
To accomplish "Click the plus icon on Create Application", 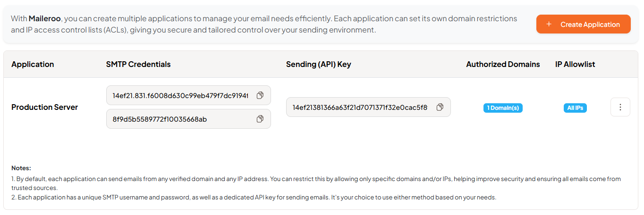I will [x=549, y=24].
